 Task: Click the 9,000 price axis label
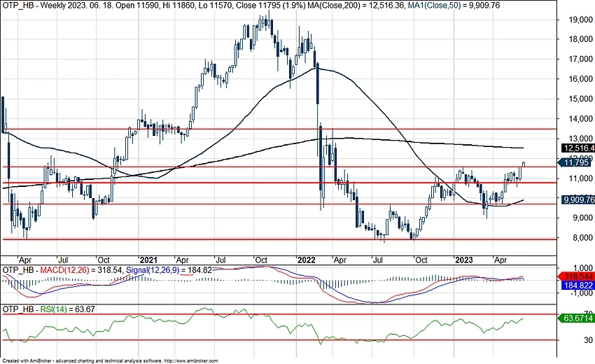pos(582,218)
